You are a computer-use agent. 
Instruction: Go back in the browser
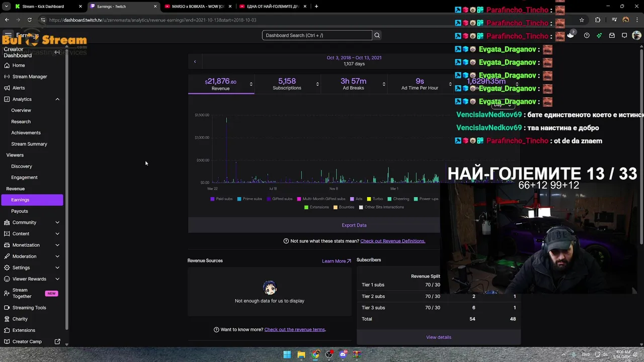point(7,20)
